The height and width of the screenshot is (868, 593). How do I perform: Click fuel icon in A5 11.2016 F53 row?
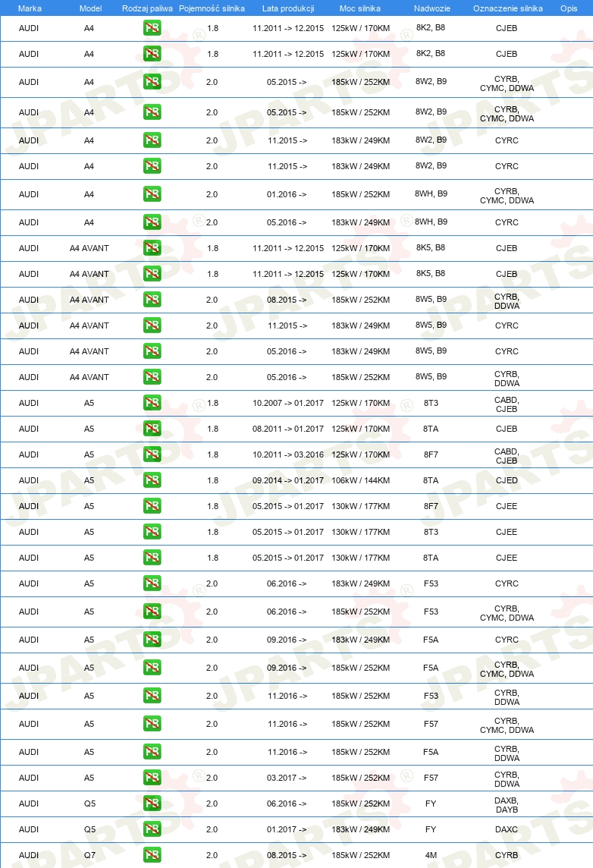point(152,696)
